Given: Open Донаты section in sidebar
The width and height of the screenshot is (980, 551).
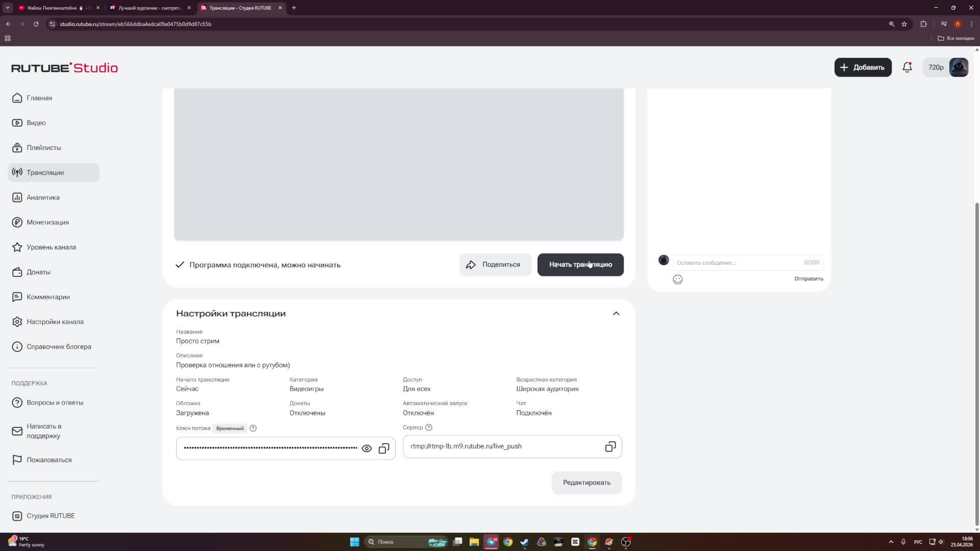Looking at the screenshot, I should tap(38, 272).
